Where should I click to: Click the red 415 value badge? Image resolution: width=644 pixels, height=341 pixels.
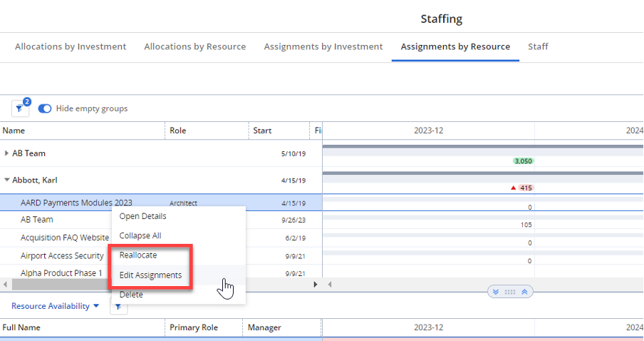tap(526, 188)
